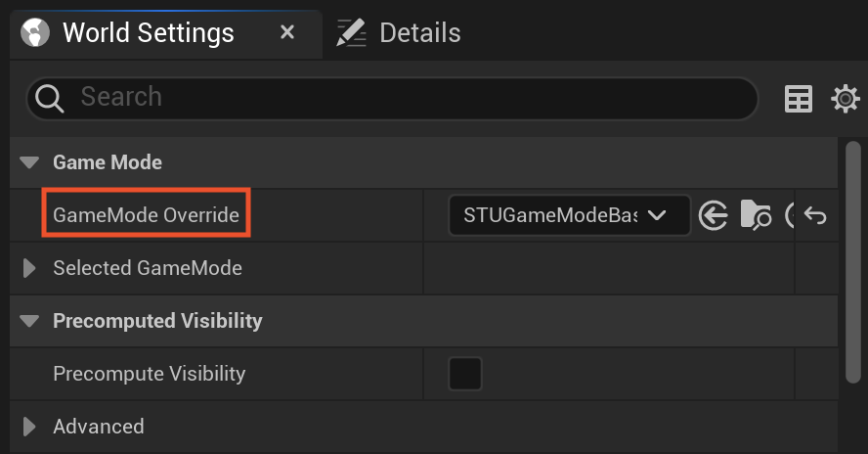Collapse the Game Mode section

point(29,162)
